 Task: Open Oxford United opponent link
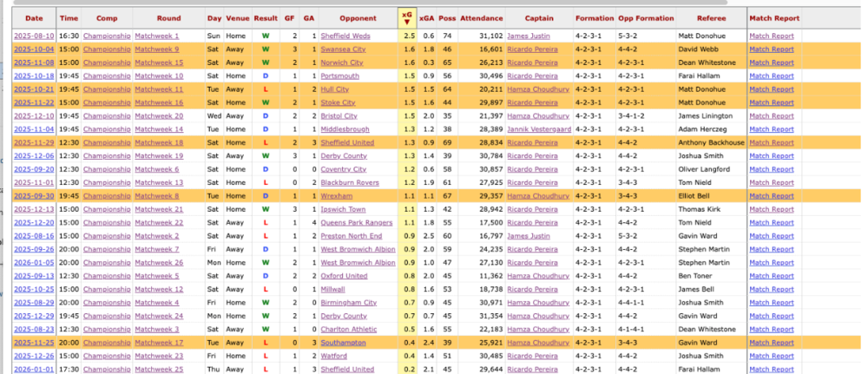[345, 276]
